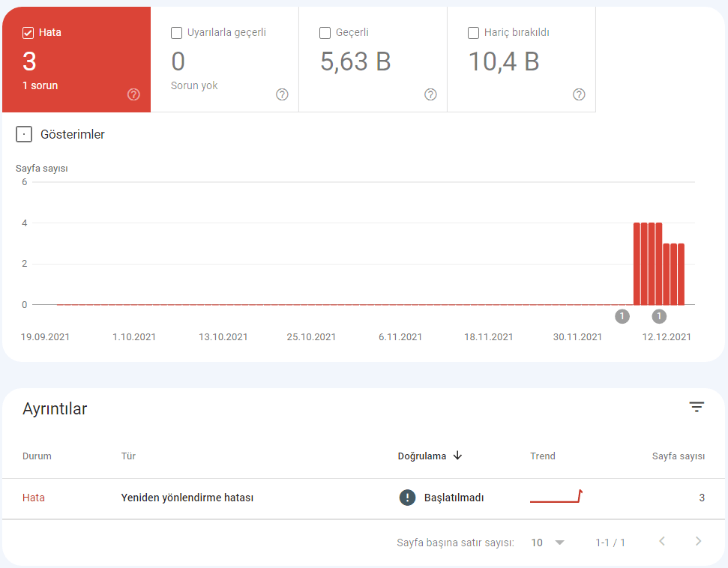Click the 19.09.2021 date label on chart

tap(45, 337)
